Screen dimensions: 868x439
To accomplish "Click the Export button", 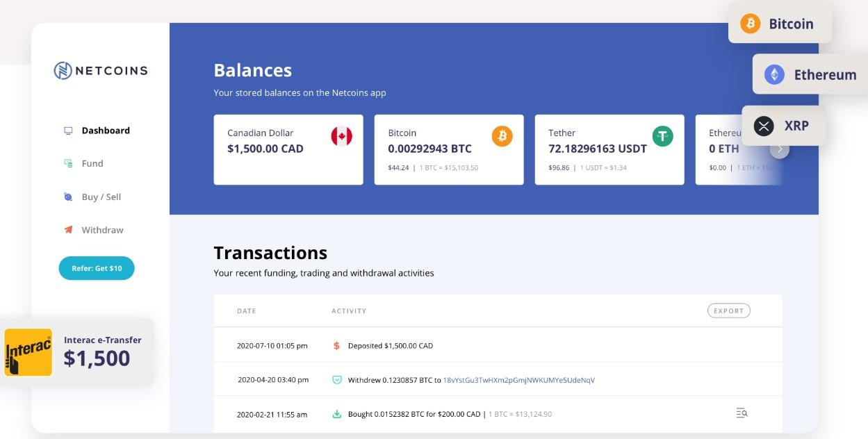I will click(728, 310).
